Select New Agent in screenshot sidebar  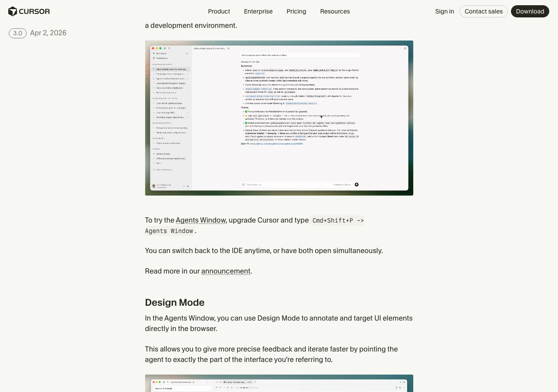[160, 54]
